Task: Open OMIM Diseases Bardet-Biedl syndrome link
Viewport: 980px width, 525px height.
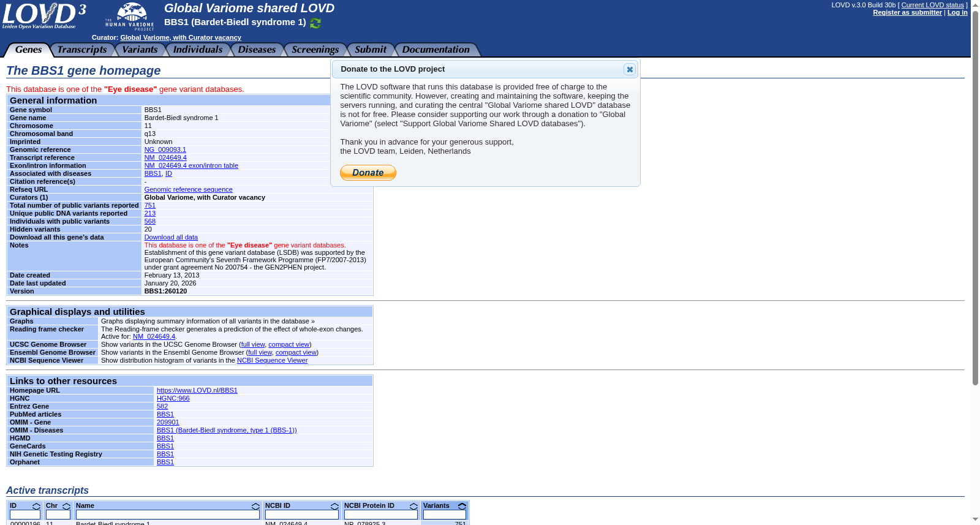Action: [227, 430]
